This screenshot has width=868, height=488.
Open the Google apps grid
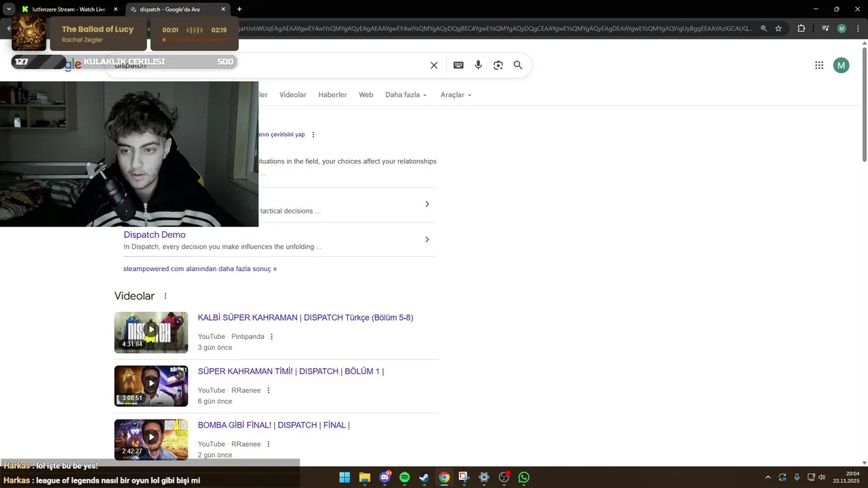819,65
